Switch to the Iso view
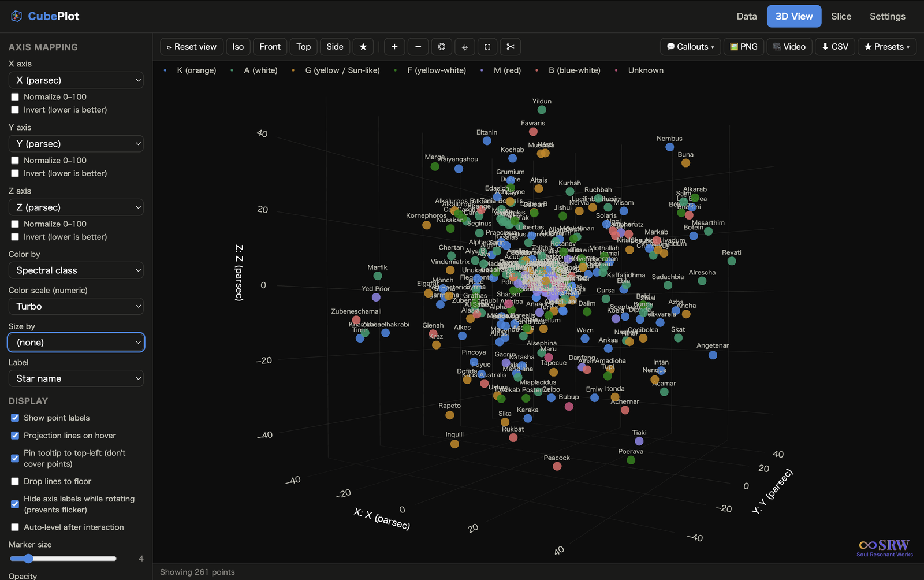This screenshot has height=580, width=924. [x=239, y=47]
